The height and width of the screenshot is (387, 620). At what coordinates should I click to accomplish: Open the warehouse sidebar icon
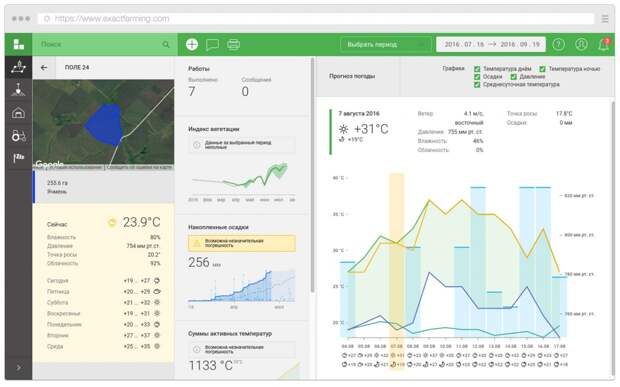(18, 113)
